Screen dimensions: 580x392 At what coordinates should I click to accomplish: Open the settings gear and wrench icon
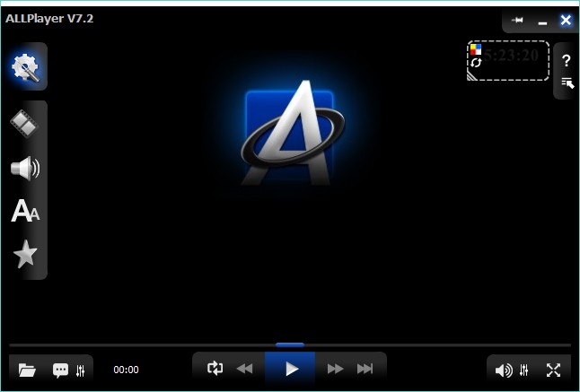click(25, 67)
